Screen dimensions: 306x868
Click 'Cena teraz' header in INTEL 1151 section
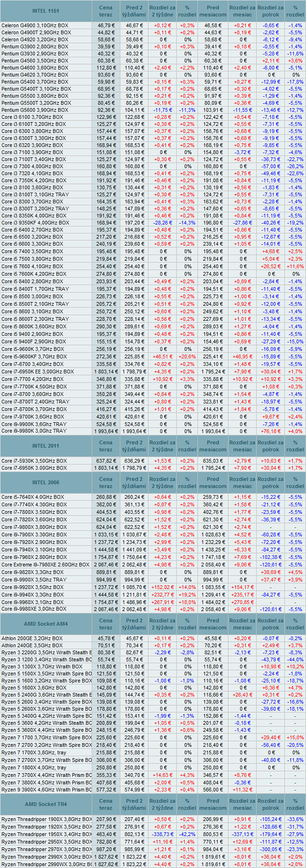106,11
